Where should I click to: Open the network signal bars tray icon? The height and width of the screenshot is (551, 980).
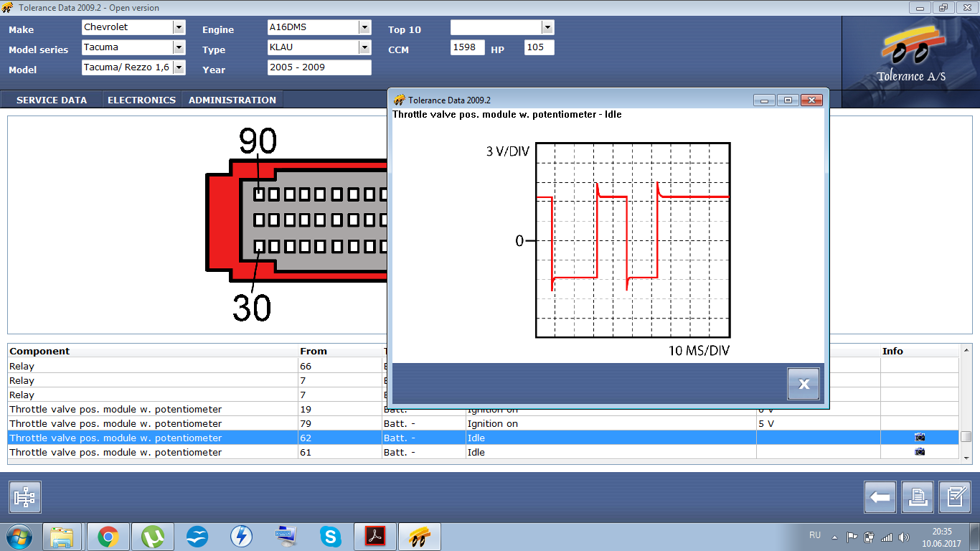(x=886, y=537)
